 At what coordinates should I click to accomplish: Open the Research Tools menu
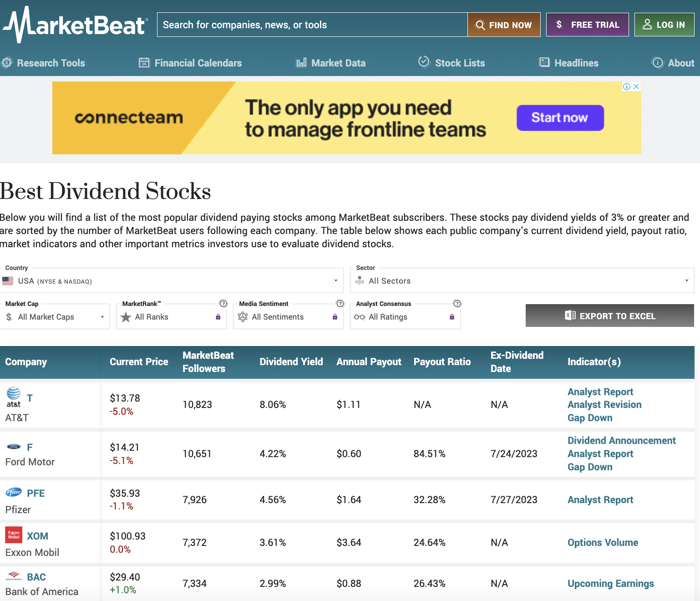tap(43, 63)
